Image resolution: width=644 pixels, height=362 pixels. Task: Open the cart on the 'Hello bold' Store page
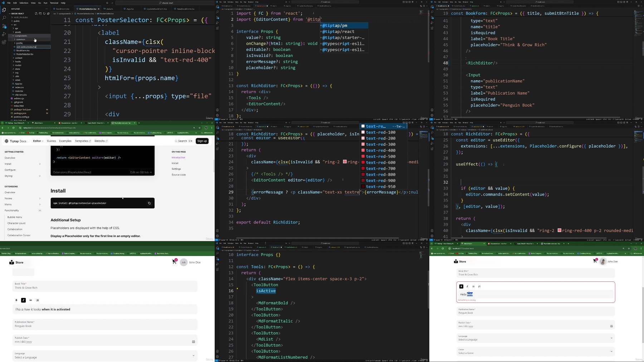click(595, 261)
